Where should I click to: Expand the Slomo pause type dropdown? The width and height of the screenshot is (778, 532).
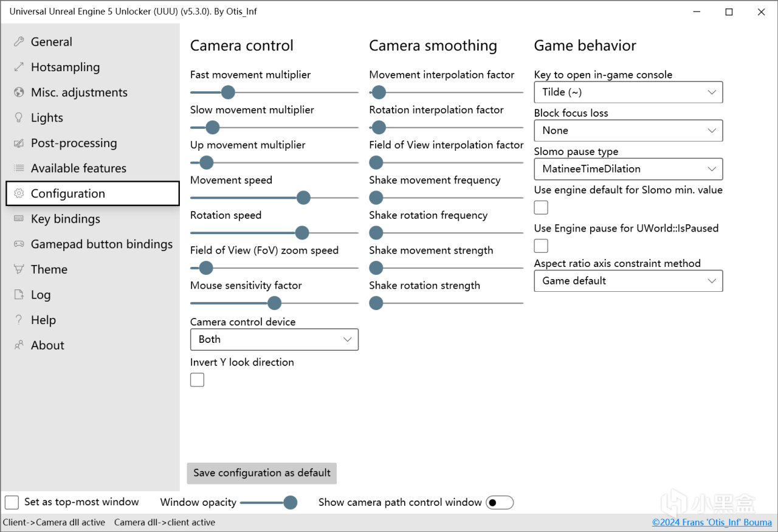click(x=628, y=169)
